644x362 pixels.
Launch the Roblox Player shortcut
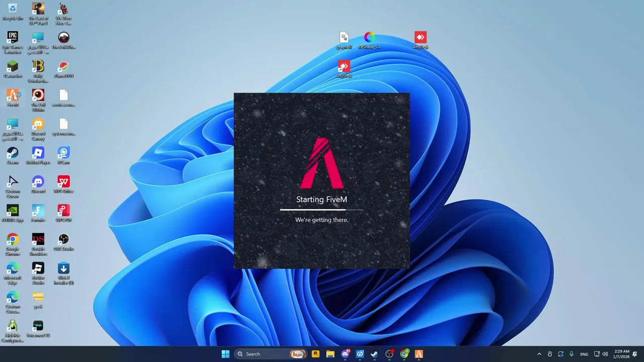(38, 155)
